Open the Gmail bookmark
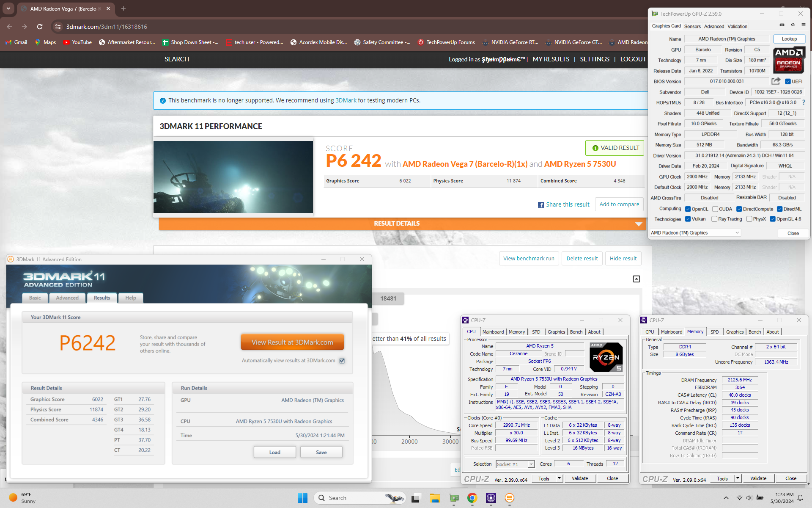Viewport: 812px width, 508px height. coord(16,42)
